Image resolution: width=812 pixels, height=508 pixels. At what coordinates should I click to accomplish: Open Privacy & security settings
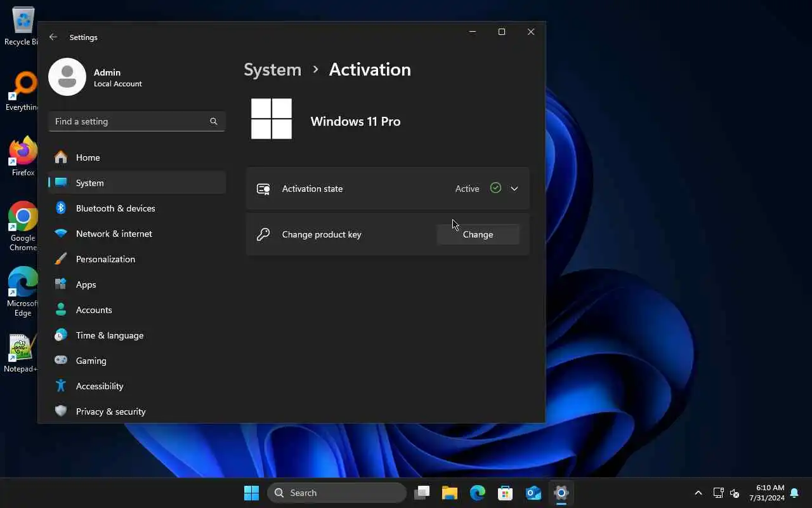pos(137,411)
